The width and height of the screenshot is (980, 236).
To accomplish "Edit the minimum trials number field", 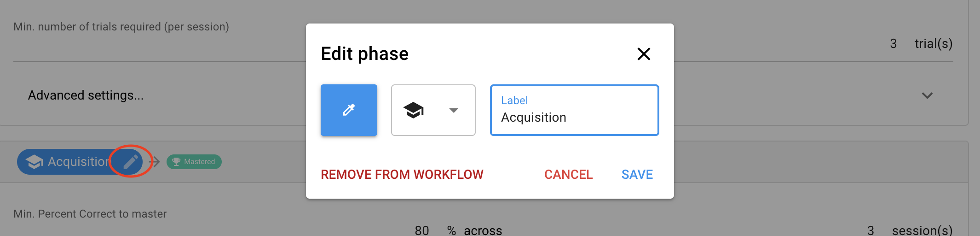I will point(893,44).
